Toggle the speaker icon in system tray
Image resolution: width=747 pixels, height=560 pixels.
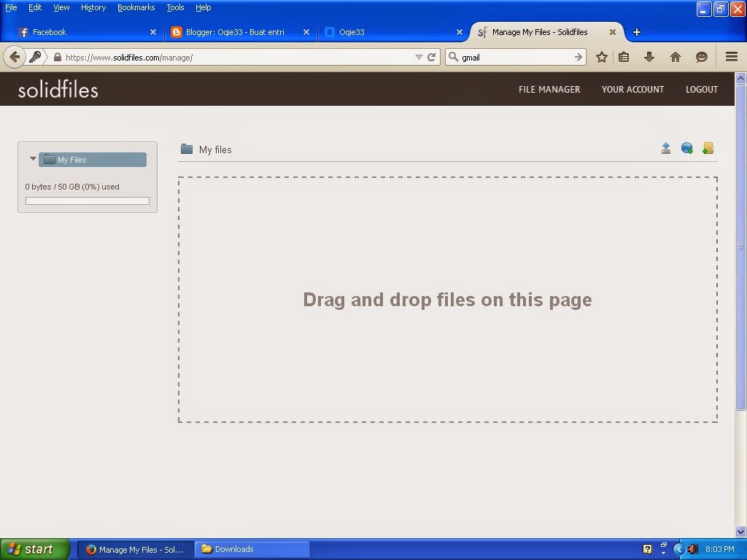(690, 548)
